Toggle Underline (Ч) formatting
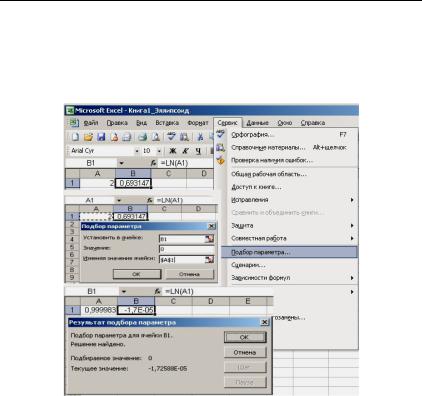 click(x=198, y=151)
